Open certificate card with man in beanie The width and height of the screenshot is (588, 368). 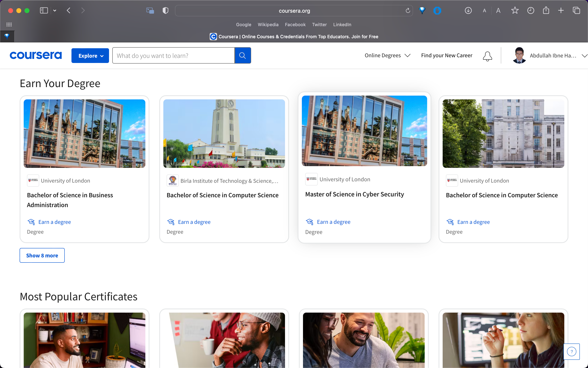pyautogui.click(x=224, y=340)
